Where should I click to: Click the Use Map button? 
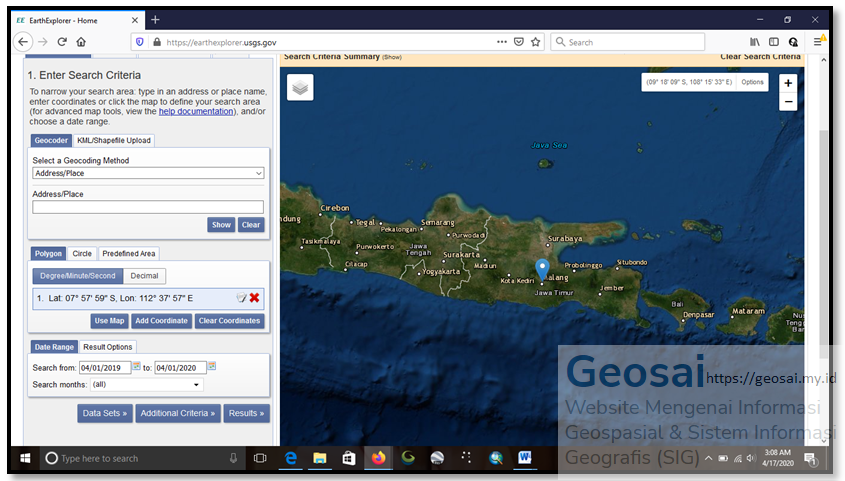pyautogui.click(x=109, y=320)
